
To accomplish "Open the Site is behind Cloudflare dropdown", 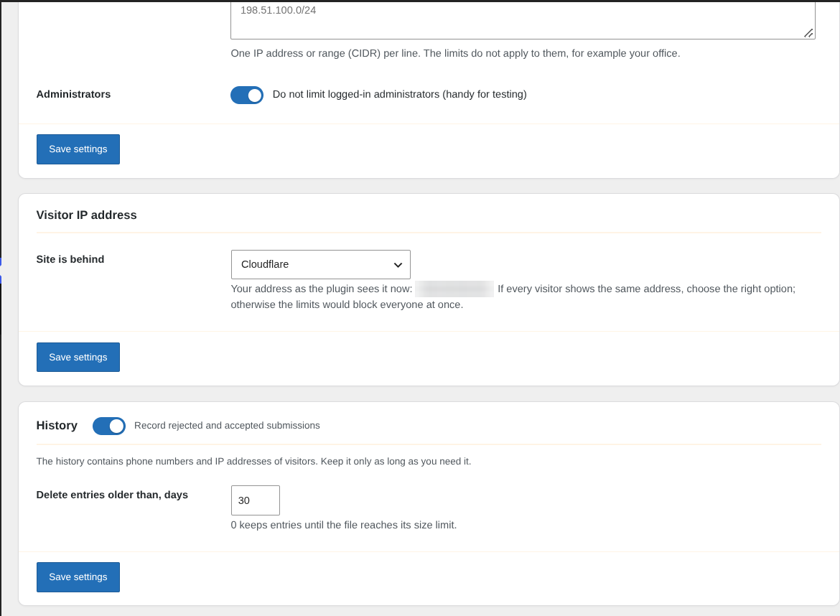I will [320, 264].
